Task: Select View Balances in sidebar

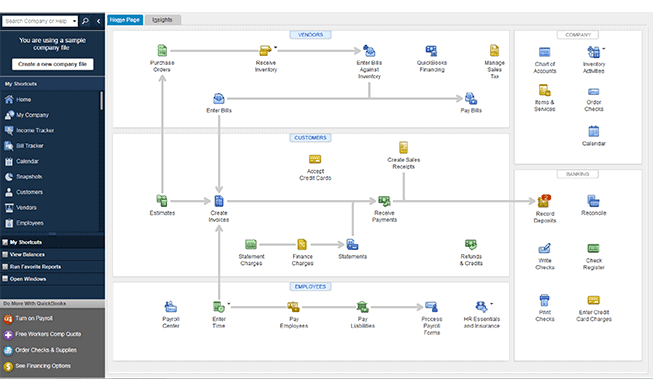Action: click(x=52, y=254)
